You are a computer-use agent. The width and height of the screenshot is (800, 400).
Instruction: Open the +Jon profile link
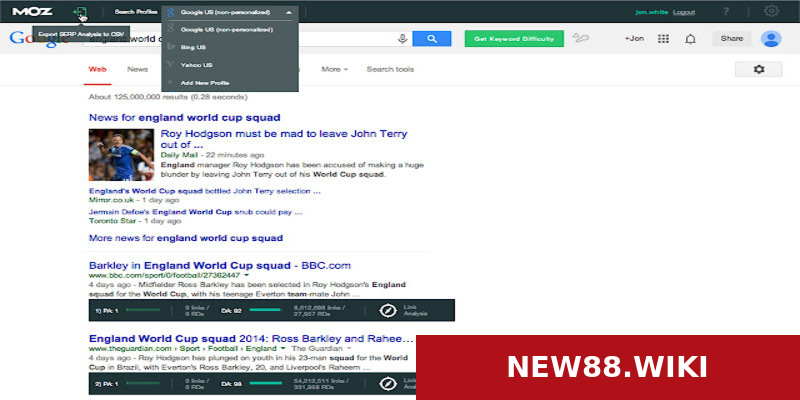(x=634, y=38)
